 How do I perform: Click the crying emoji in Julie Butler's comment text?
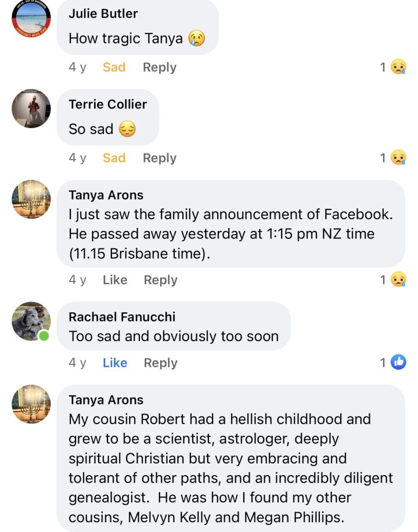point(196,39)
